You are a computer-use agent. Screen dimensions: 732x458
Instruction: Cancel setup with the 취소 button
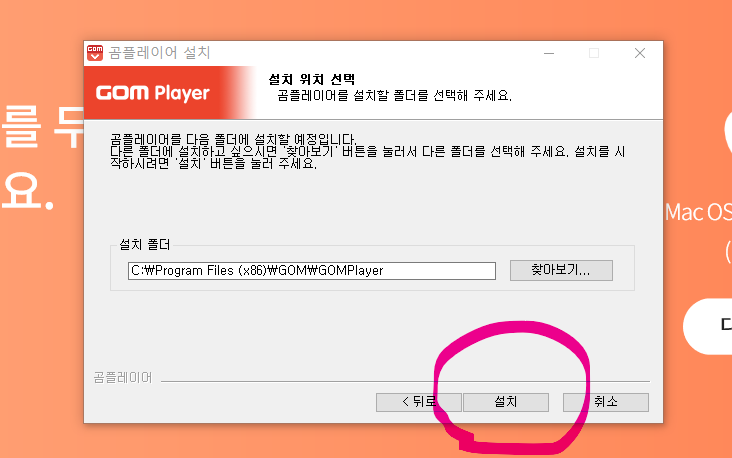tap(605, 402)
